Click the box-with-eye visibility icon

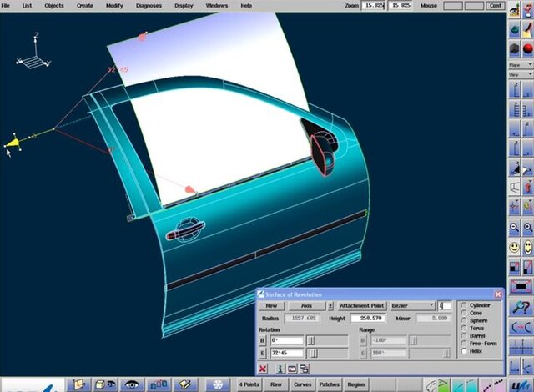click(x=105, y=384)
